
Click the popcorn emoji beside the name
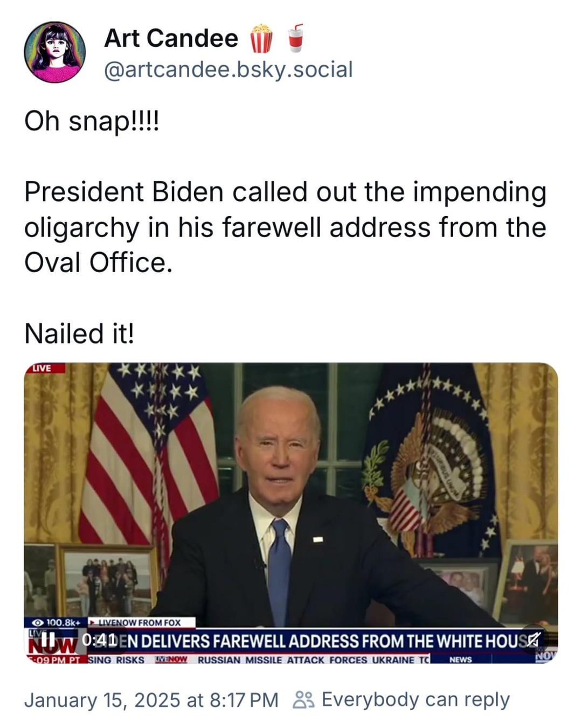[261, 39]
